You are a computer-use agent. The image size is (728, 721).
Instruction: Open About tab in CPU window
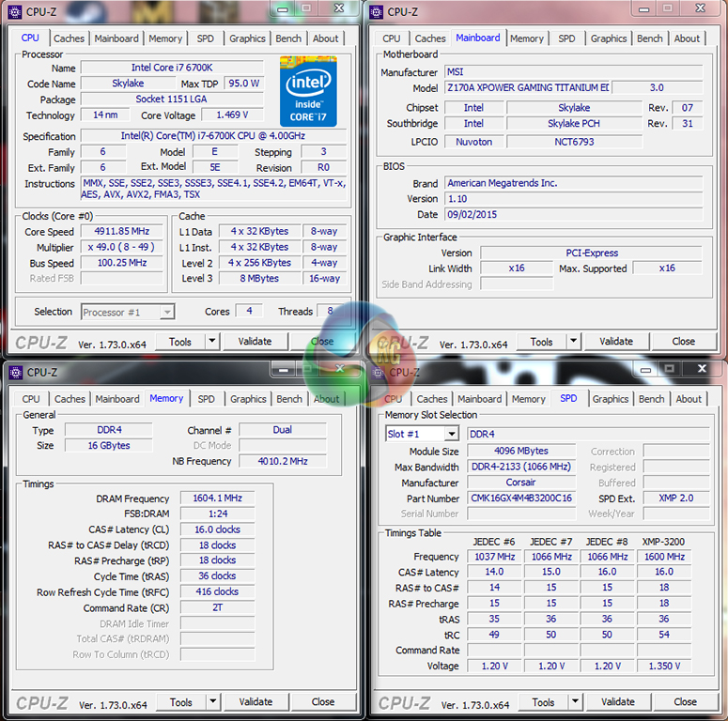point(325,38)
